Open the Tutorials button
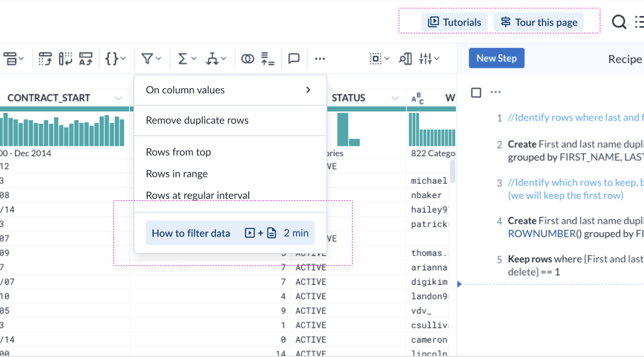Screen dimensions: 644x357 tap(454, 22)
